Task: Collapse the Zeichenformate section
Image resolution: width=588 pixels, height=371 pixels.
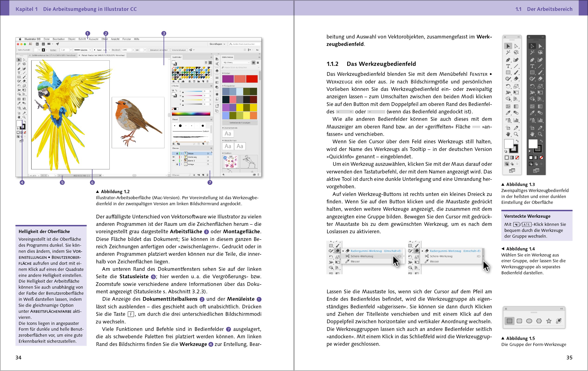Action: point(223,128)
